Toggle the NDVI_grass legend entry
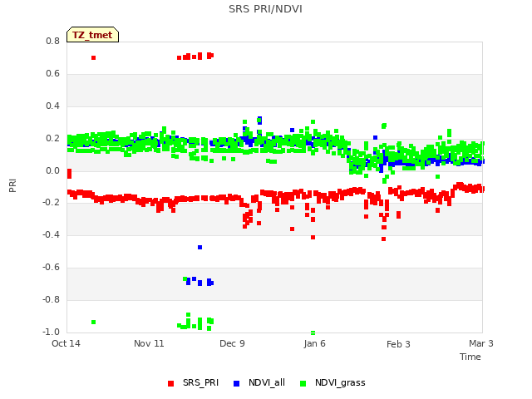The width and height of the screenshot is (532, 399). tap(332, 382)
